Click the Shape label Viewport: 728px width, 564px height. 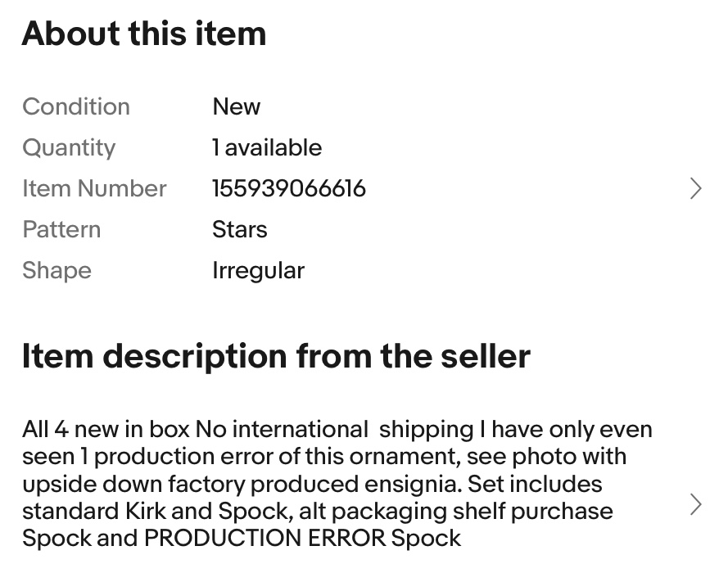[57, 270]
